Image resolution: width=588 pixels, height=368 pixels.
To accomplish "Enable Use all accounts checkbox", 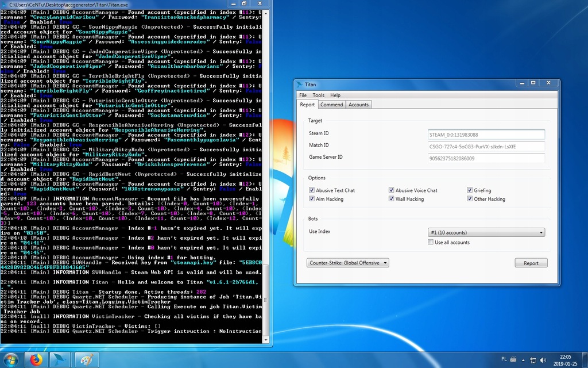I will pos(431,243).
